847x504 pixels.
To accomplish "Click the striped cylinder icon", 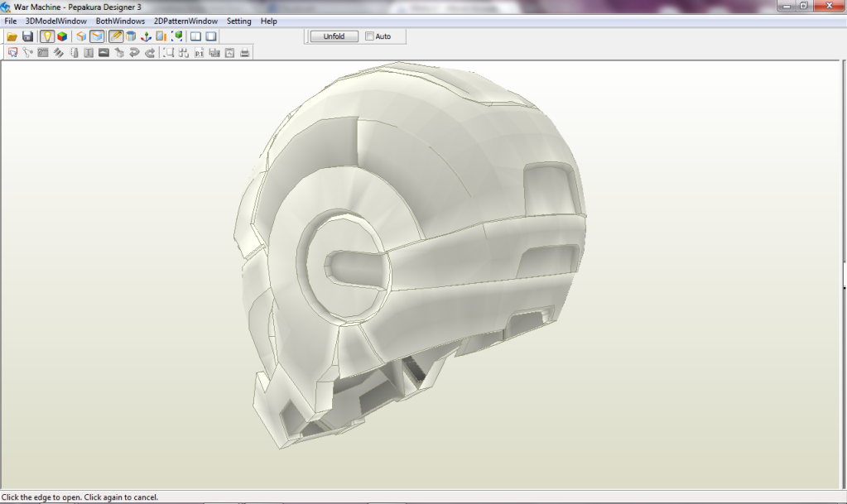I will 131,36.
